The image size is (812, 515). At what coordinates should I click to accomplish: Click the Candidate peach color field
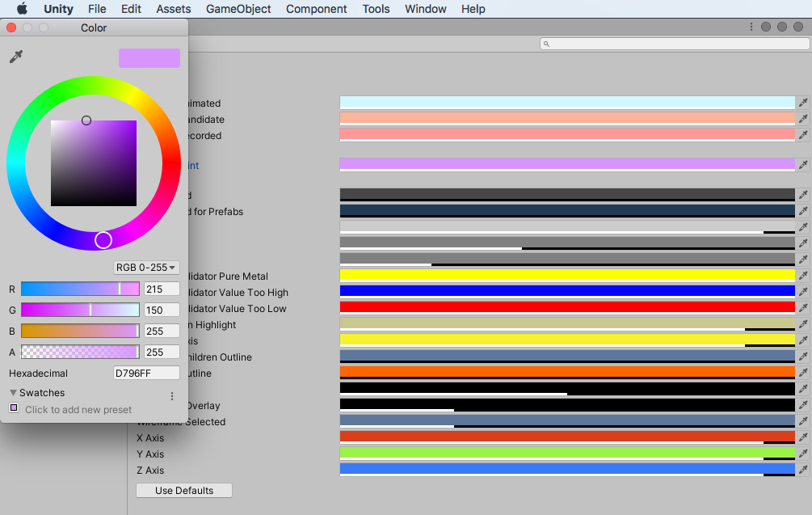567,119
